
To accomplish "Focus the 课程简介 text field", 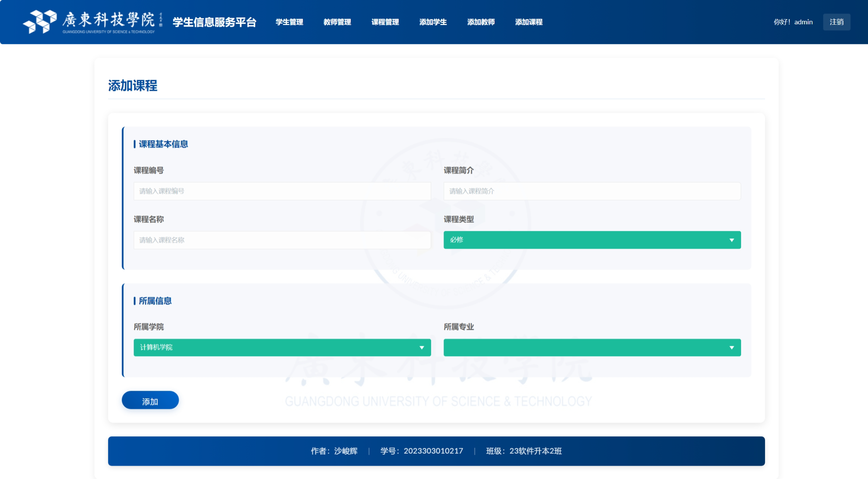I will (592, 191).
